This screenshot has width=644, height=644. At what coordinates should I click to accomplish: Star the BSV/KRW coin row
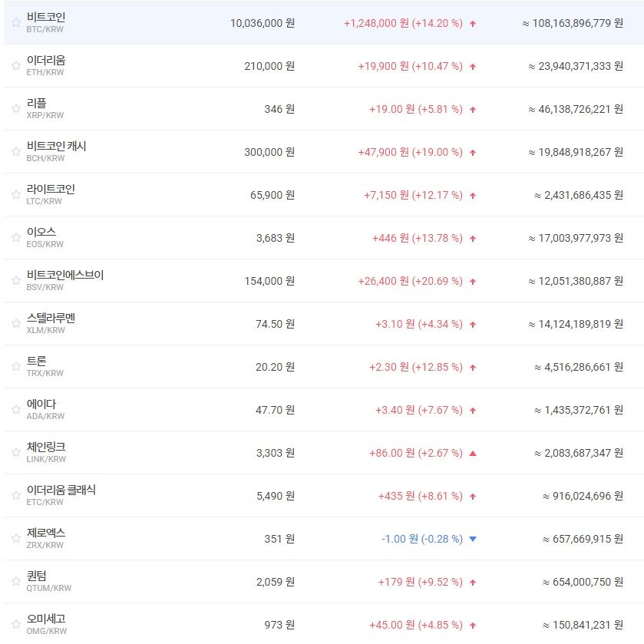tap(15, 281)
